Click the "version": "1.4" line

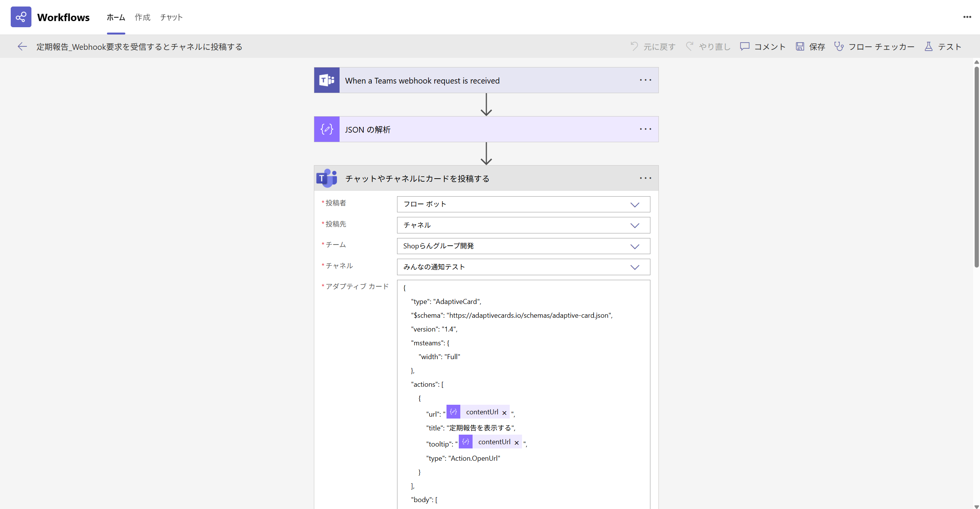click(x=434, y=329)
